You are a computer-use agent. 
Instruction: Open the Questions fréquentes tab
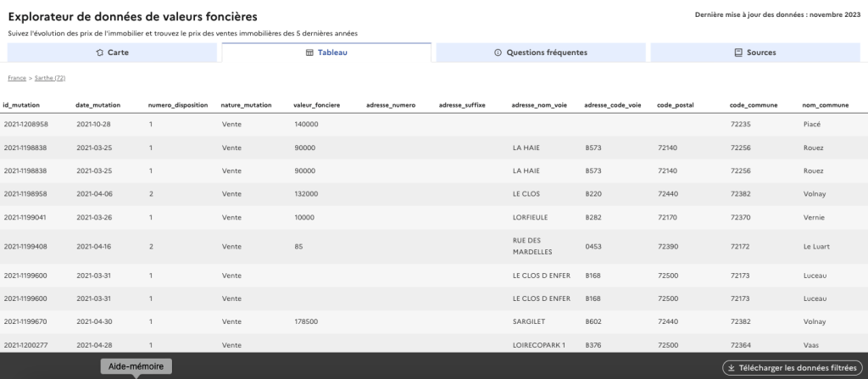click(x=541, y=53)
